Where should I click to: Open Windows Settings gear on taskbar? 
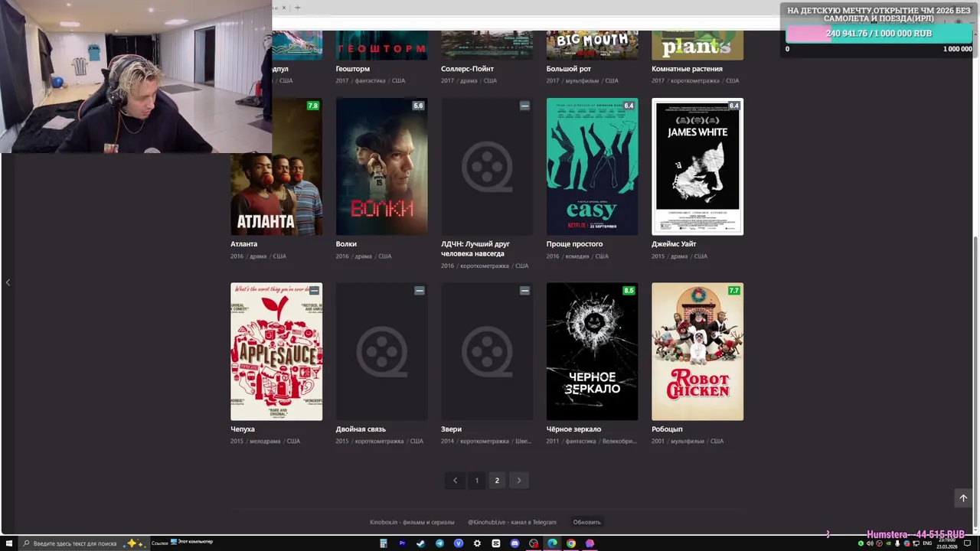(x=477, y=543)
